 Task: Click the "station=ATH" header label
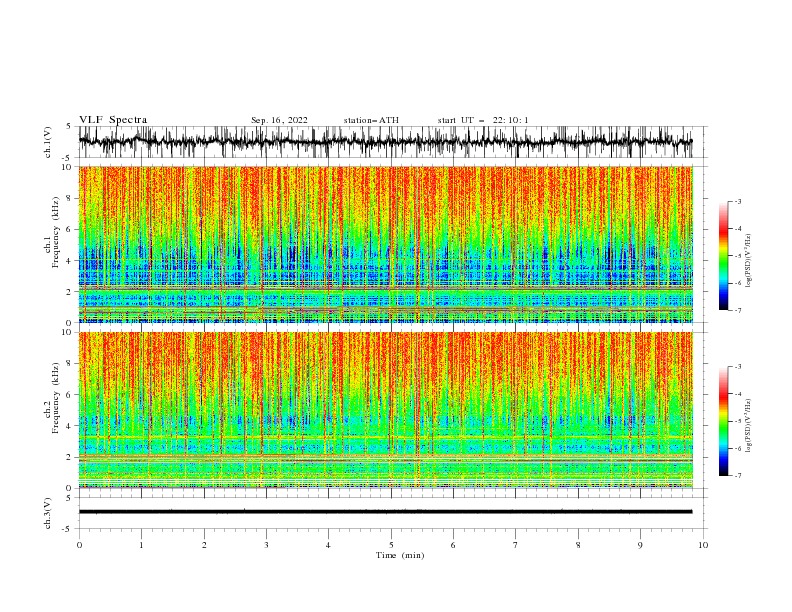tap(371, 120)
